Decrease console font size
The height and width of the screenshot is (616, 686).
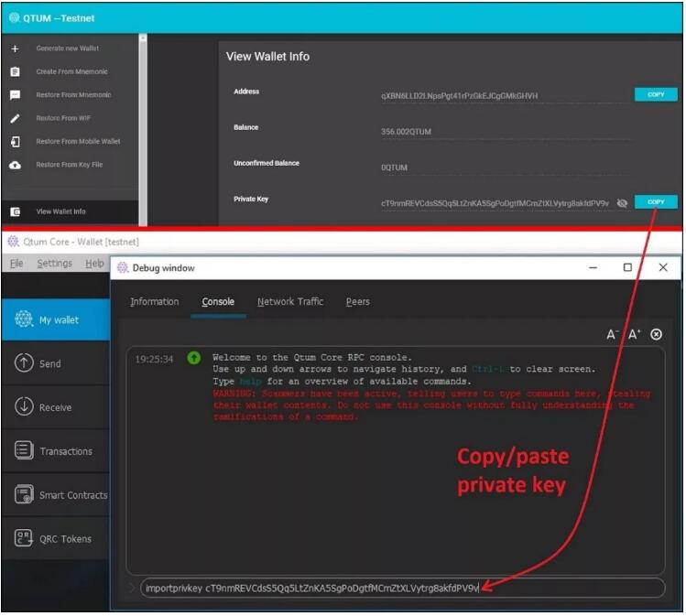pos(613,335)
